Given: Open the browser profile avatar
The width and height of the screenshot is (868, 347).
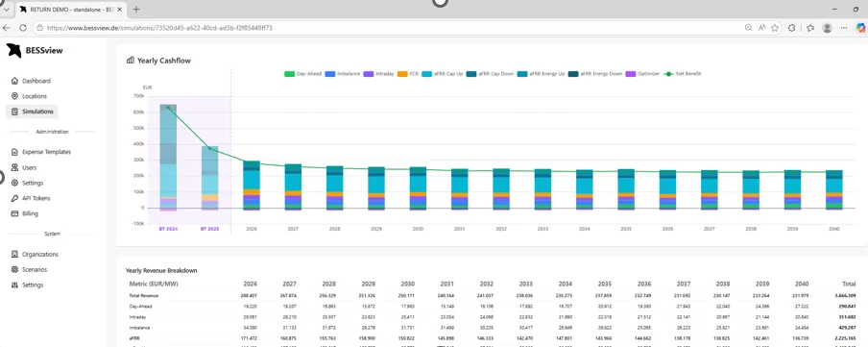Looking at the screenshot, I should [827, 28].
